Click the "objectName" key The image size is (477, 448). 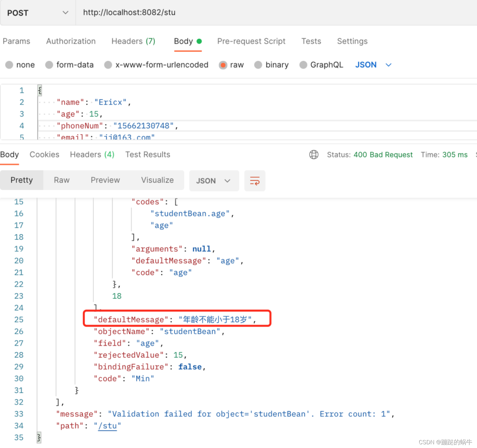[x=122, y=332]
